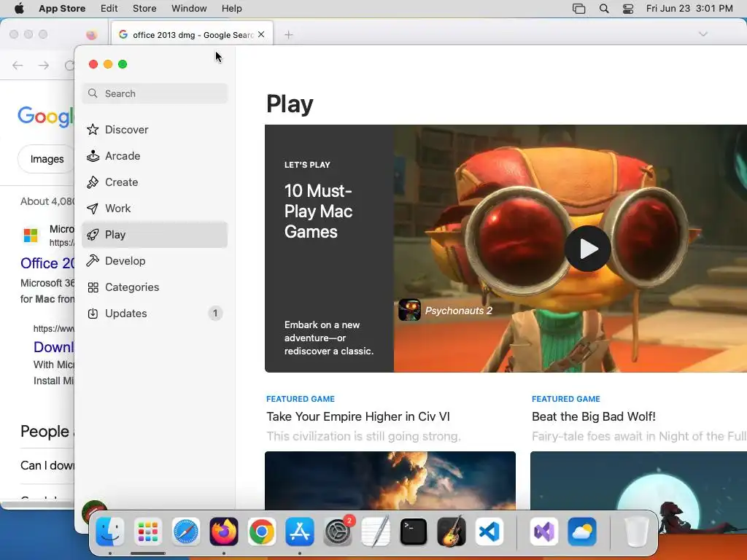
Task: Click the Night of the Full Moon artwork
Action: 638,480
